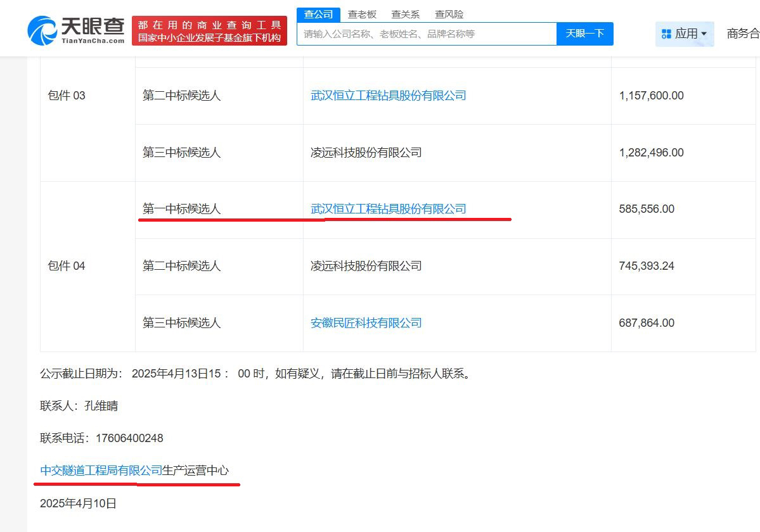The image size is (760, 532).
Task: Switch to the 查关系 tab
Action: pos(406,15)
